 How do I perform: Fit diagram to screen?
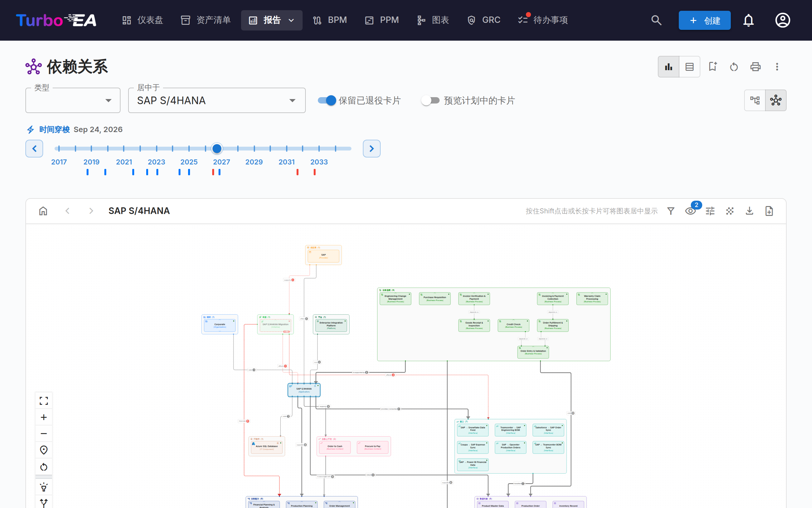[x=44, y=400]
